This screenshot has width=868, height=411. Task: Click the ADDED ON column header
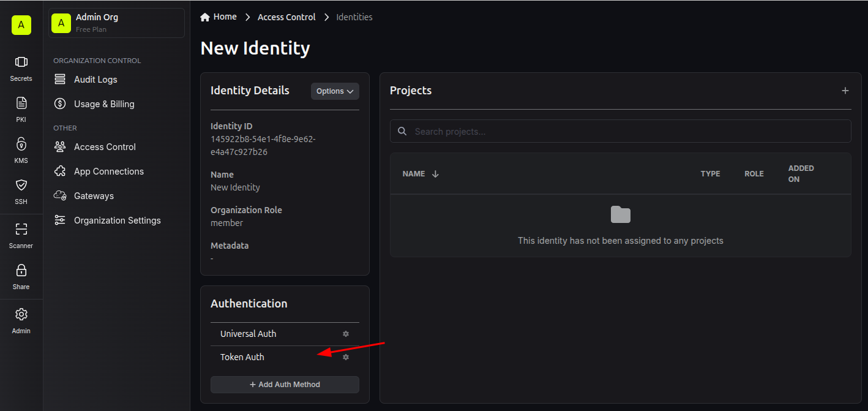[x=801, y=174]
